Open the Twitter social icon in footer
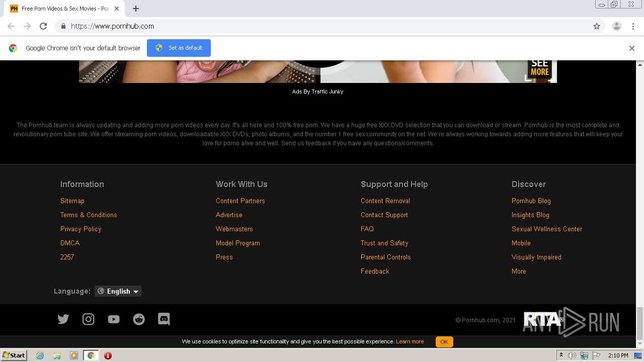This screenshot has height=362, width=644. click(x=63, y=319)
